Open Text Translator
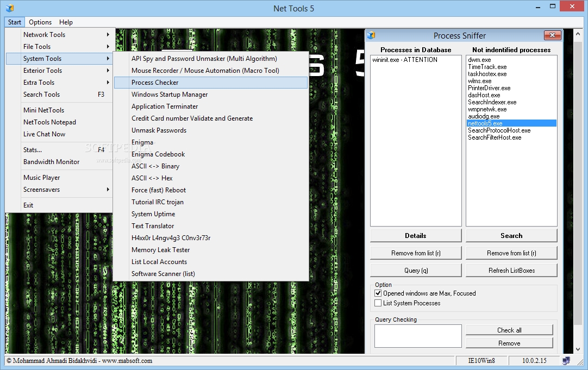588x370 pixels. tap(211, 226)
